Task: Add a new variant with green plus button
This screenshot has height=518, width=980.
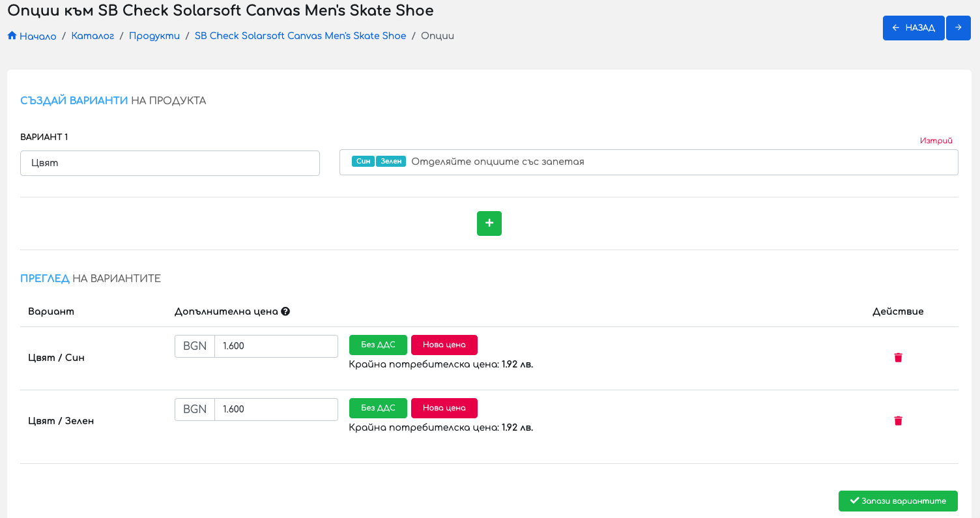Action: [489, 223]
